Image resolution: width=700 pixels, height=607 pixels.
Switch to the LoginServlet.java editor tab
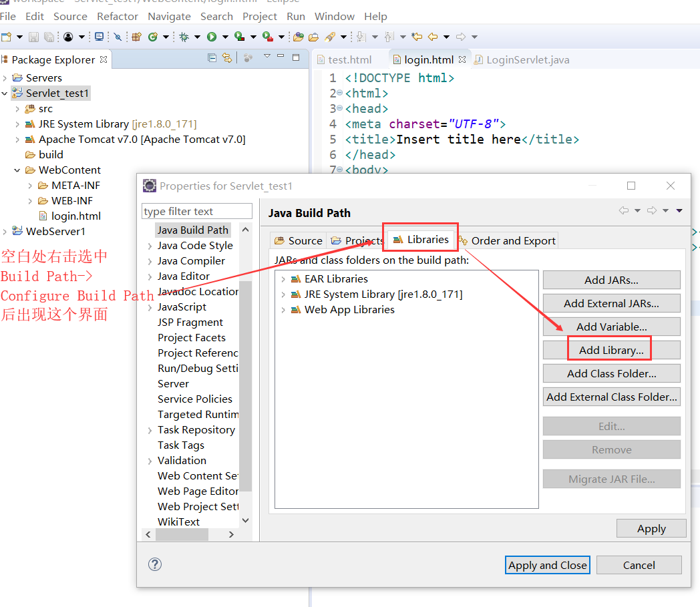click(x=522, y=60)
